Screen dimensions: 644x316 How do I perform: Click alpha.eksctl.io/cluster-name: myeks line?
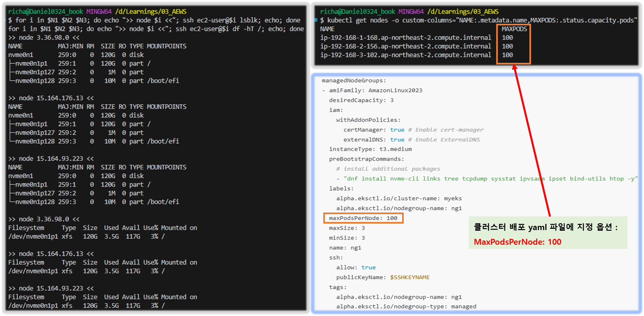tap(399, 198)
